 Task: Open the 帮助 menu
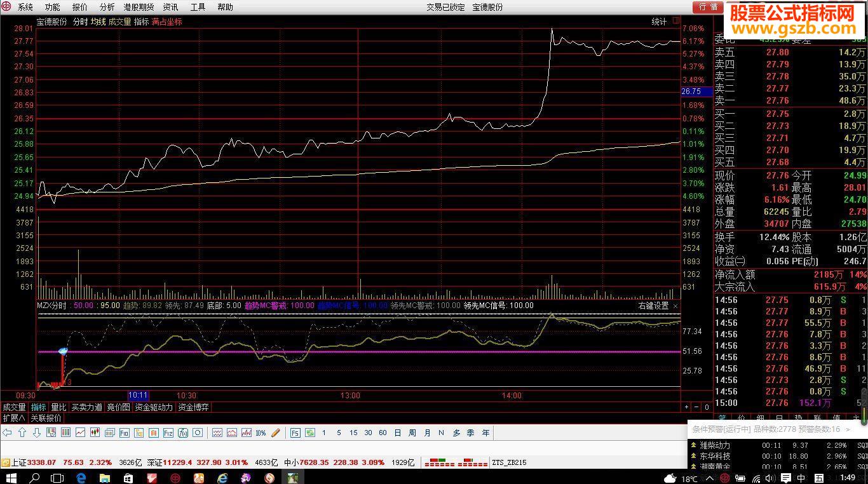[x=225, y=7]
